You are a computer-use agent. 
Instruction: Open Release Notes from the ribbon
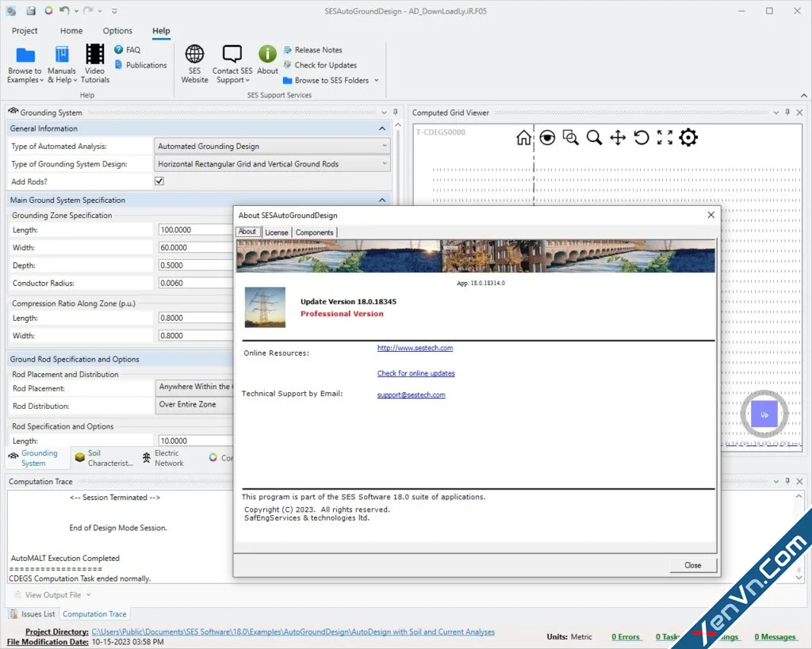pyautogui.click(x=312, y=50)
